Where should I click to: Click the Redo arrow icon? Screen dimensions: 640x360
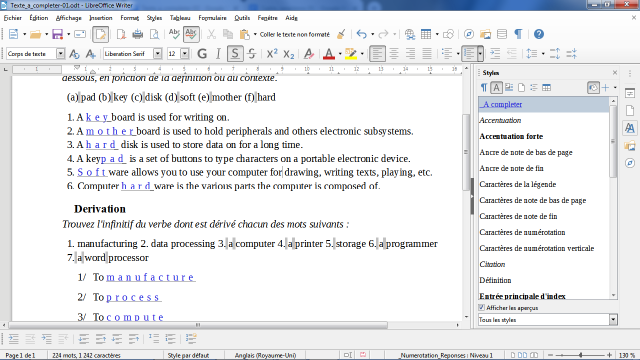(383, 34)
